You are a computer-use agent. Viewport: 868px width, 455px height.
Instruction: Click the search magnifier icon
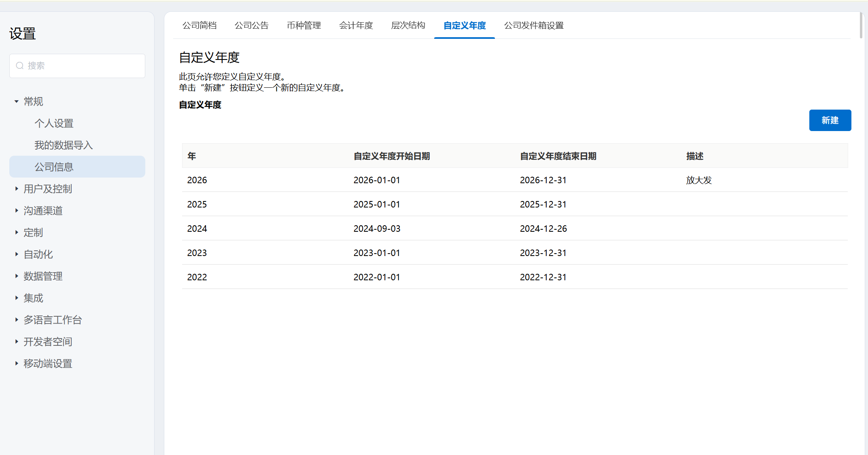[x=19, y=66]
